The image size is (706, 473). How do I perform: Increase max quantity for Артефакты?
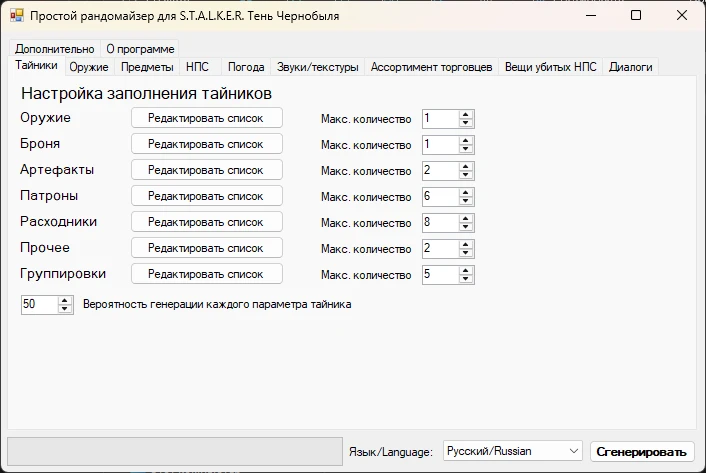point(466,167)
